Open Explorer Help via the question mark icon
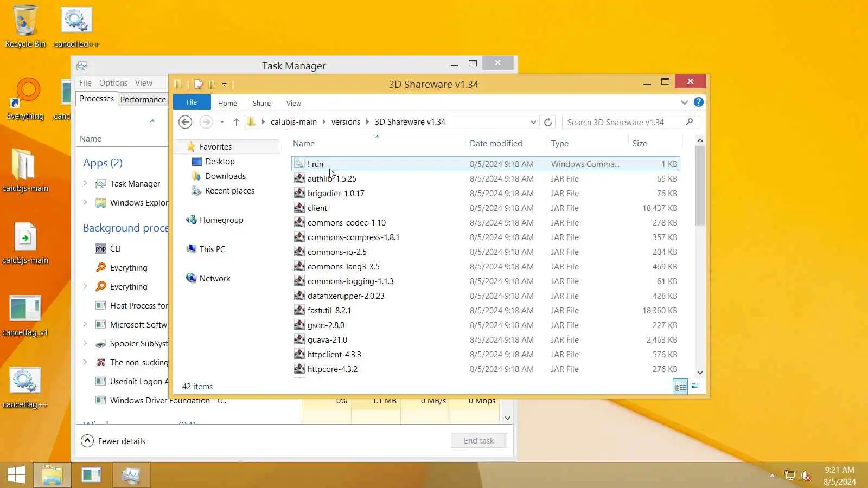This screenshot has width=868, height=488. (699, 102)
